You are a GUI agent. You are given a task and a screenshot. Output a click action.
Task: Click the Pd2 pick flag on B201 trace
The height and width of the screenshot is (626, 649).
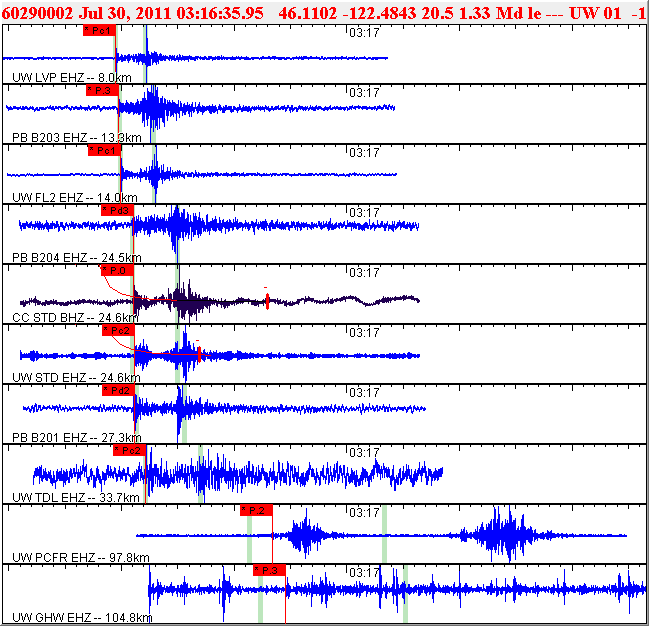pyautogui.click(x=119, y=390)
